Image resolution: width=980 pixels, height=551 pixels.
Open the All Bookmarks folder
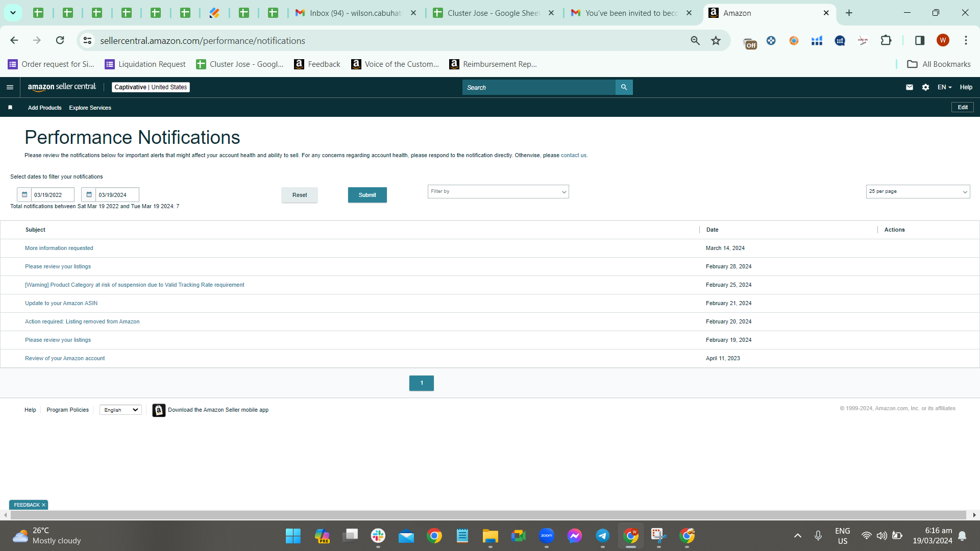(939, 64)
